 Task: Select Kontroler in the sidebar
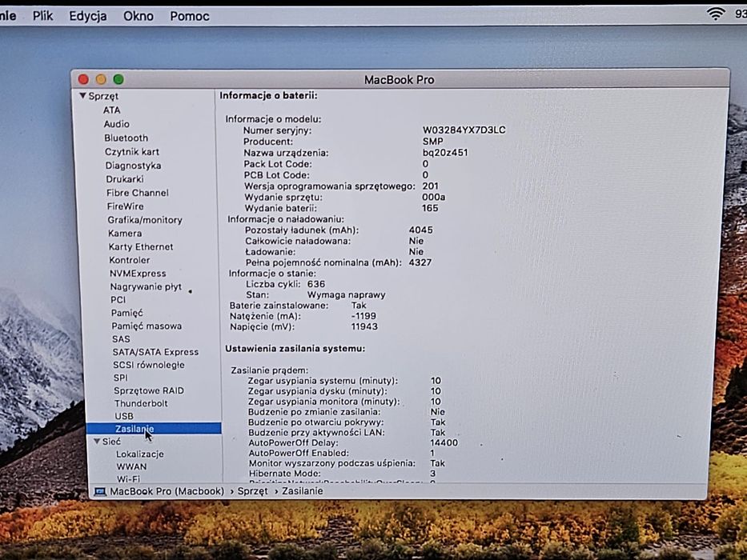coord(130,260)
